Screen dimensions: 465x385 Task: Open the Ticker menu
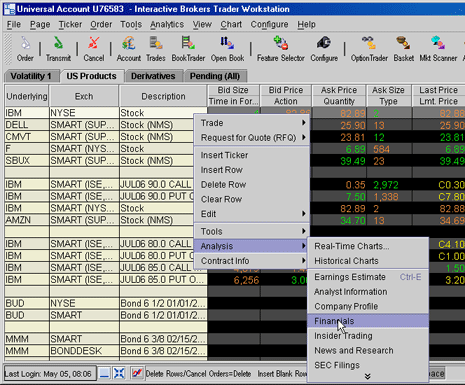tap(70, 24)
